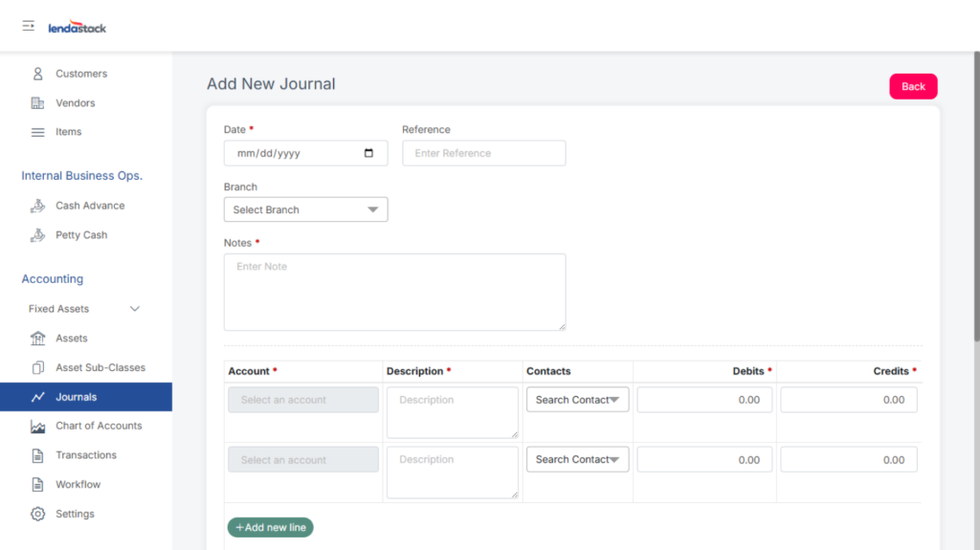
Task: Open Customers via its person icon
Action: click(x=38, y=74)
